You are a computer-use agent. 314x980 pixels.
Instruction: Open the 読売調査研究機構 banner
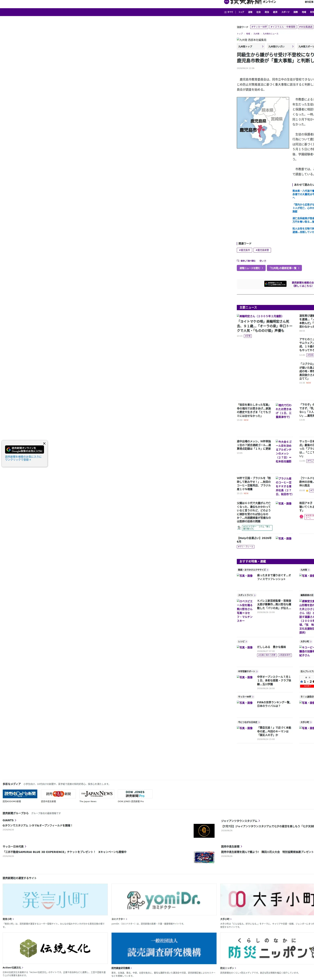pos(164,948)
